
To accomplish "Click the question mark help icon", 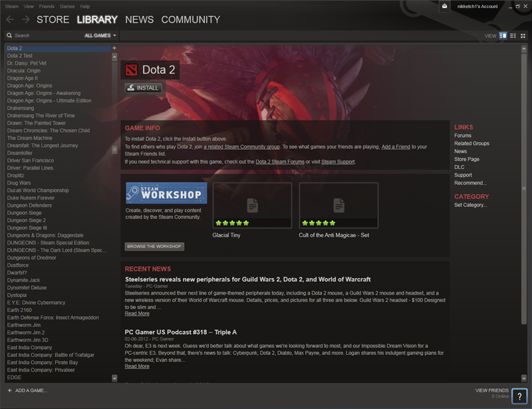I will click(x=519, y=396).
